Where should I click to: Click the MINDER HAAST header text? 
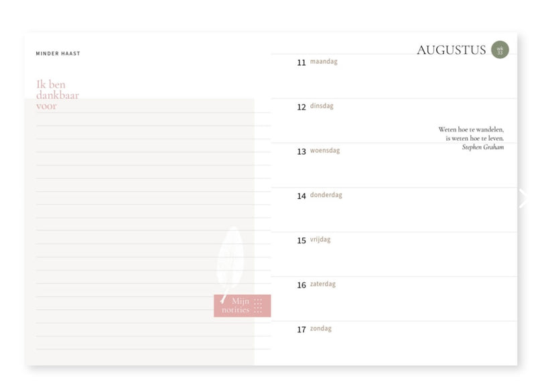pos(58,54)
